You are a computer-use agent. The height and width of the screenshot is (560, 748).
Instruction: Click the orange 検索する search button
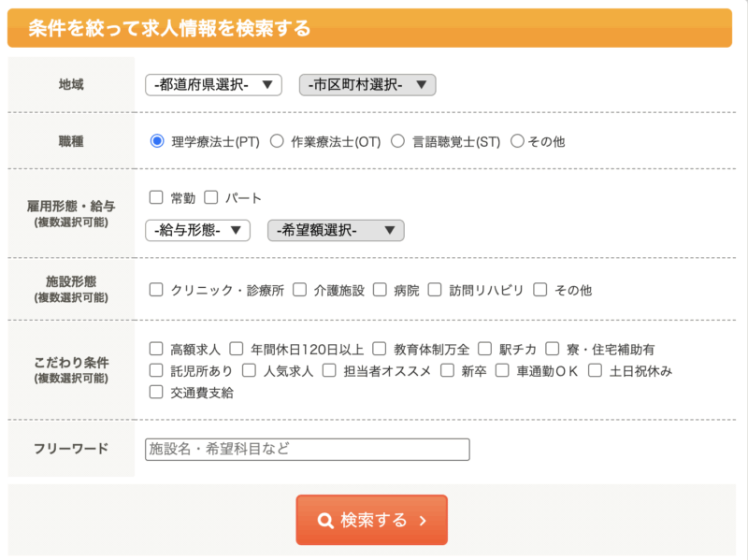pos(372,520)
